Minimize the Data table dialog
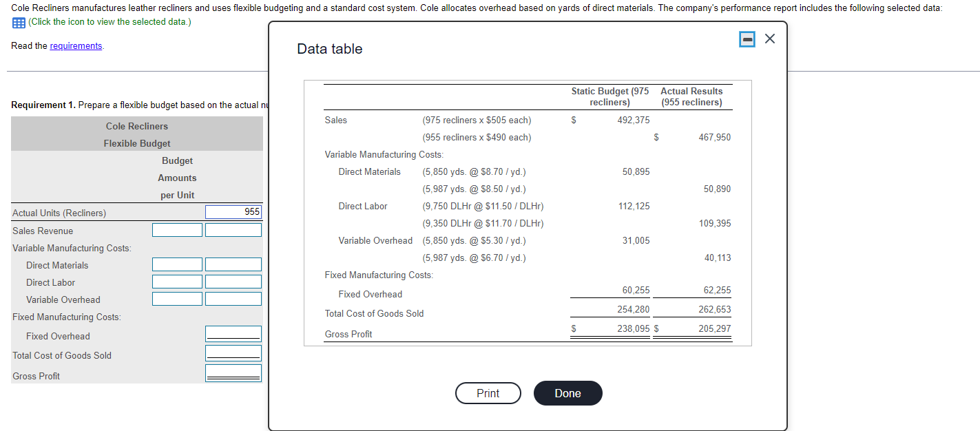980x431 pixels. [x=747, y=39]
